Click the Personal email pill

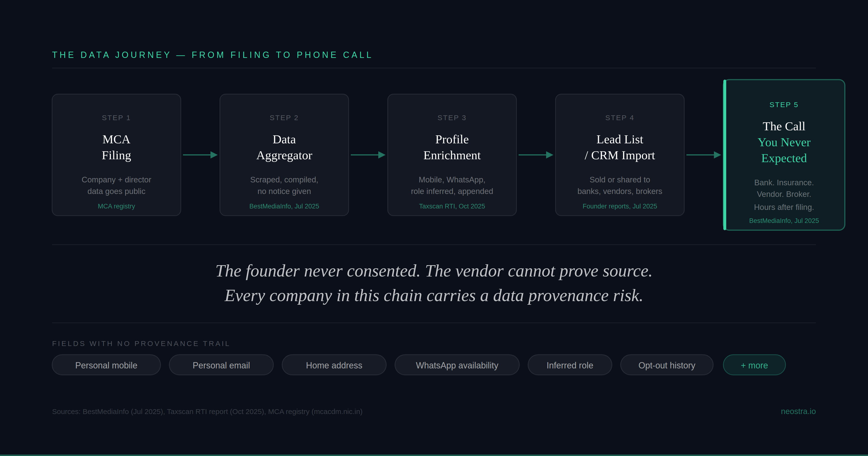(221, 365)
